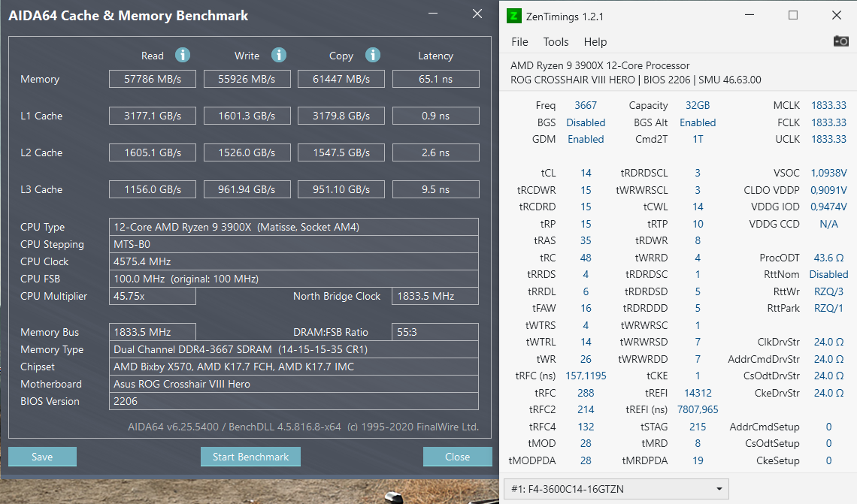Click the Freq value 3667 in ZenTimings

point(586,105)
